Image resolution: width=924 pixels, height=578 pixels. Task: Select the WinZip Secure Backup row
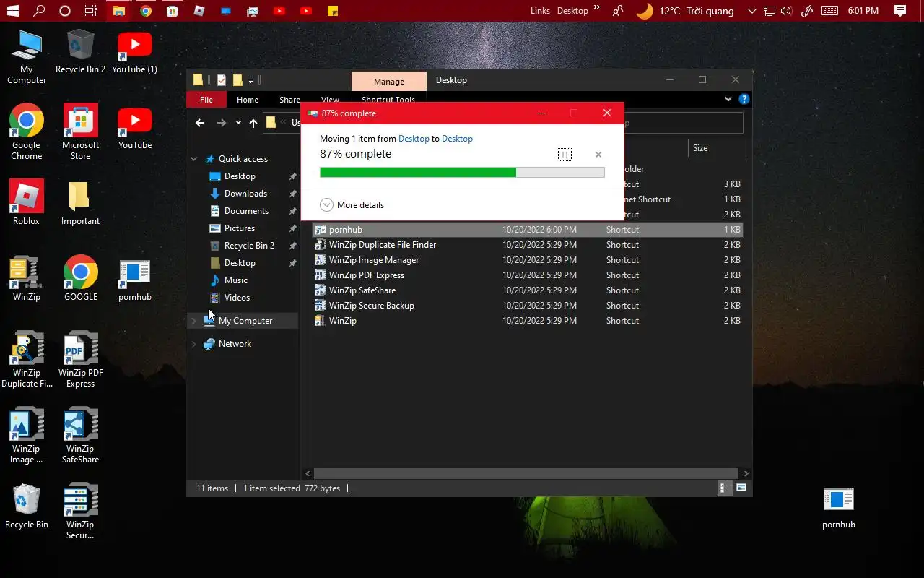(527, 306)
